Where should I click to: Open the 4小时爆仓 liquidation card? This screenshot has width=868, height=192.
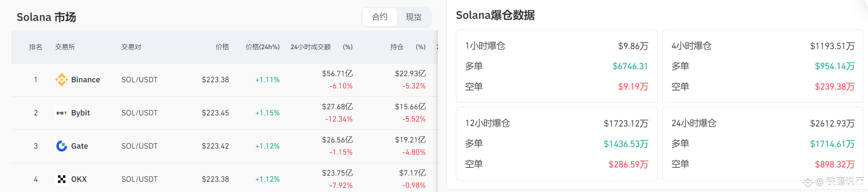(763, 66)
